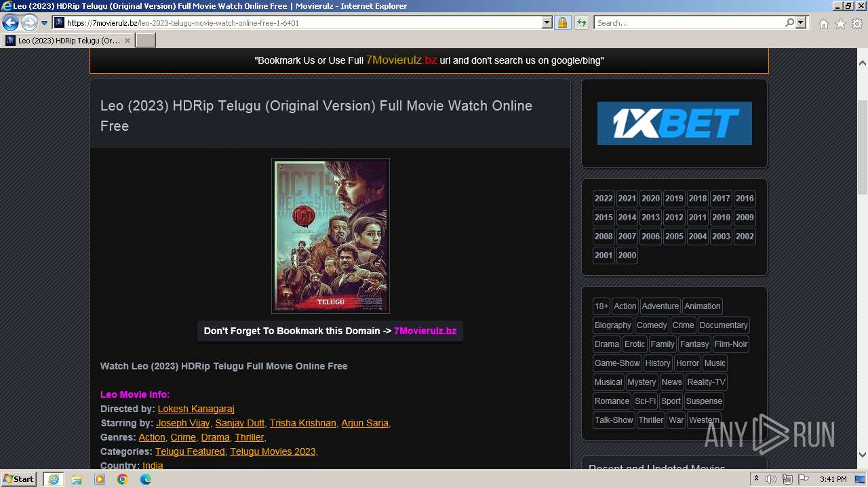This screenshot has width=868, height=488.
Task: Select the Biography genre tag
Action: coord(613,325)
